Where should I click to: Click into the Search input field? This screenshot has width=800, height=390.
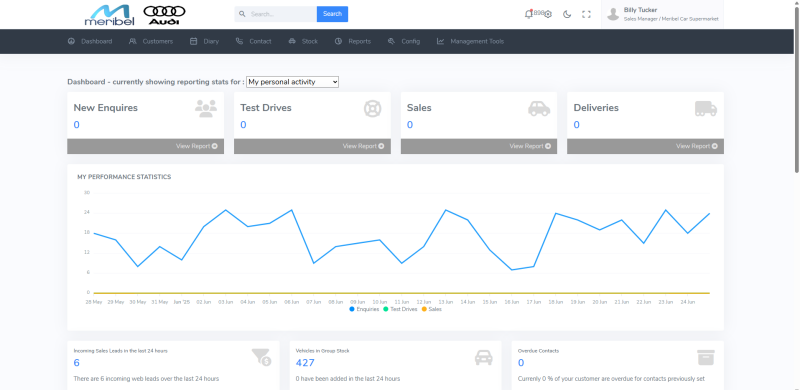(x=276, y=14)
